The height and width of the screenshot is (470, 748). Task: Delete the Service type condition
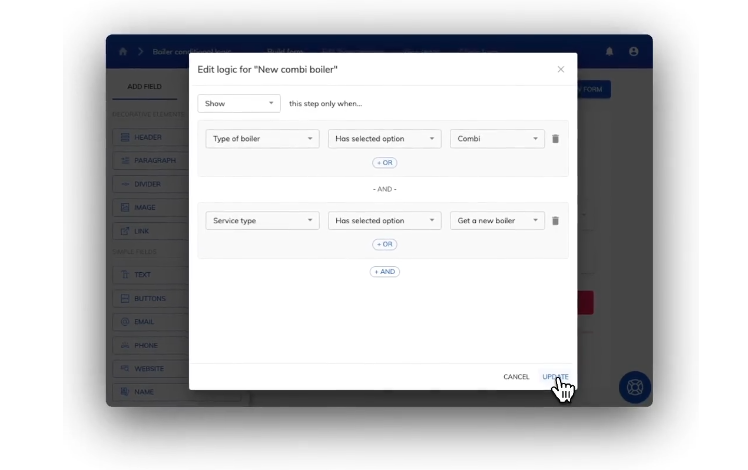pyautogui.click(x=555, y=221)
